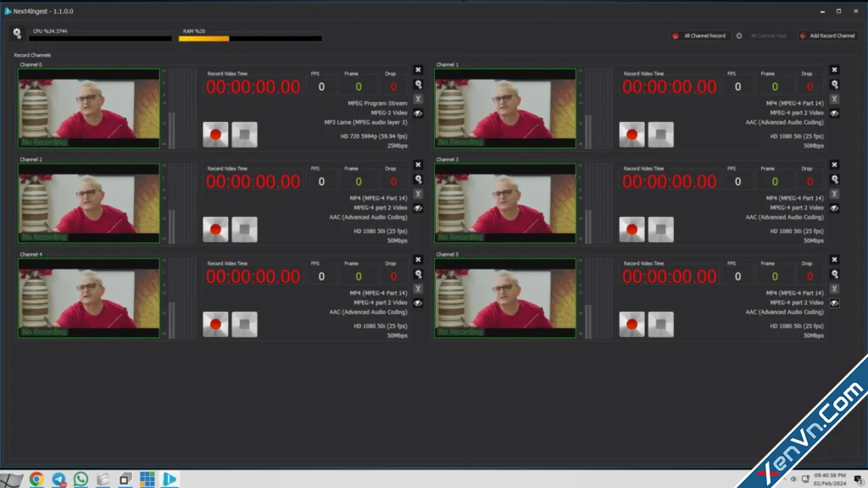The width and height of the screenshot is (868, 488).
Task: Click Channel 2 grey underlined X button
Action: 418,194
